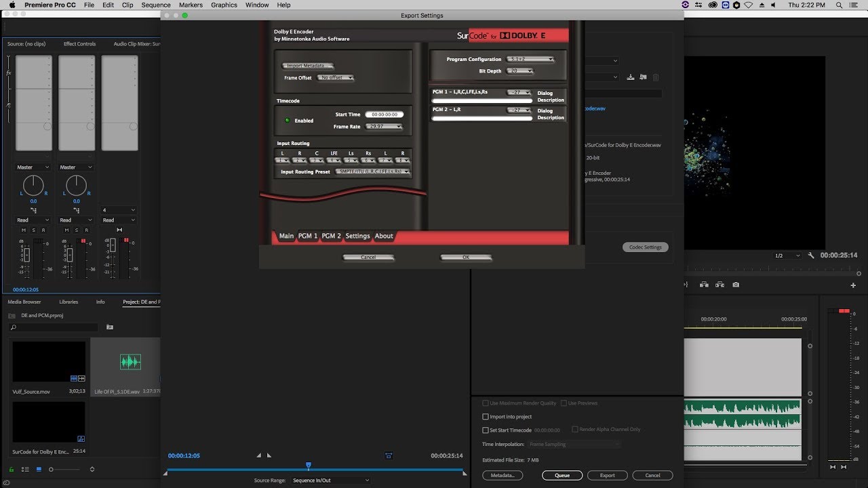Mute the first audio mixer track
The width and height of the screenshot is (868, 488).
pos(23,230)
